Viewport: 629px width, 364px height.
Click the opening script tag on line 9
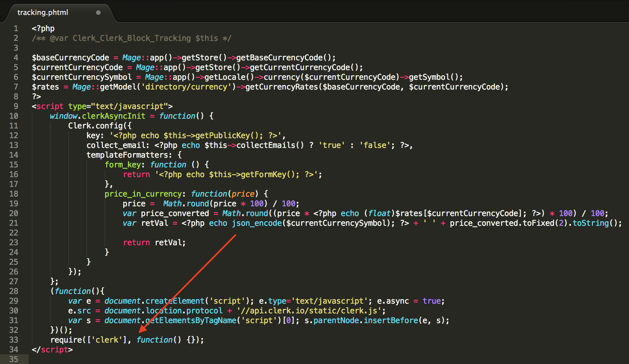50,106
